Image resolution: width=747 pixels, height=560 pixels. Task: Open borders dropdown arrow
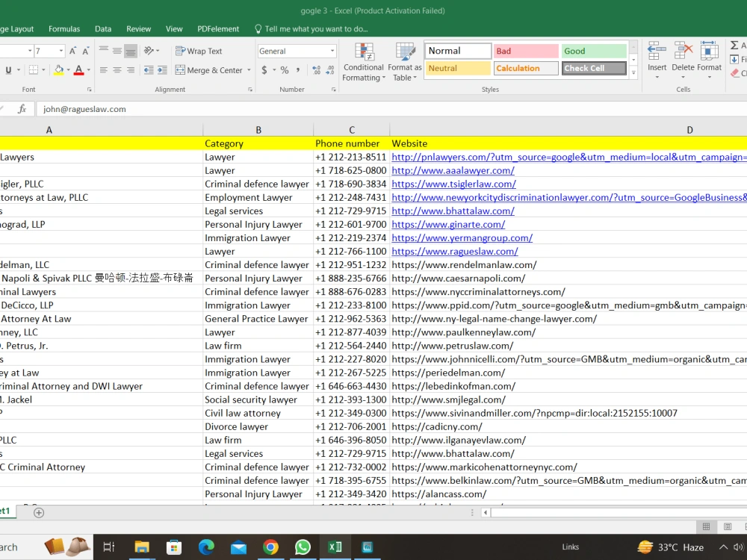pos(43,70)
